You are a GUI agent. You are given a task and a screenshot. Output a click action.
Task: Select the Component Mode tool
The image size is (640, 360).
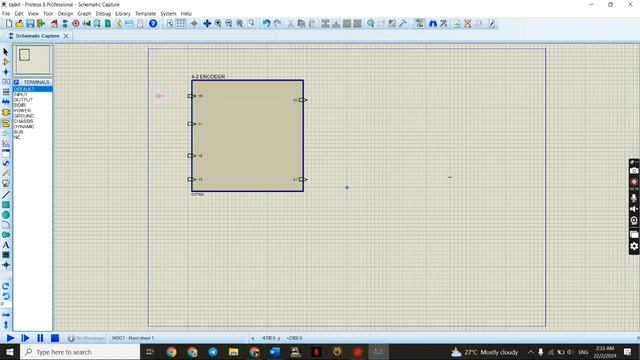tap(6, 62)
